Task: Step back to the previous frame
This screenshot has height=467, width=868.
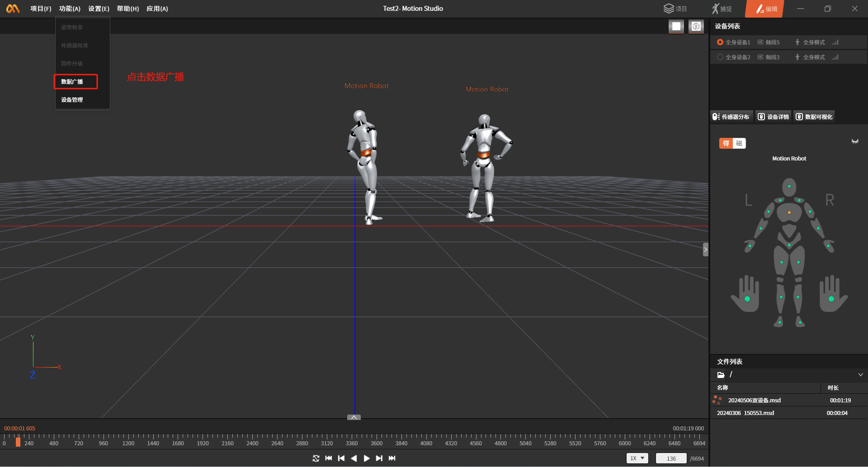Action: pos(341,458)
